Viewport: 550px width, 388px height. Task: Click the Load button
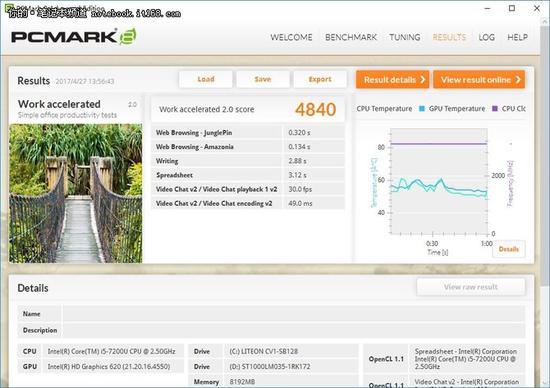206,79
